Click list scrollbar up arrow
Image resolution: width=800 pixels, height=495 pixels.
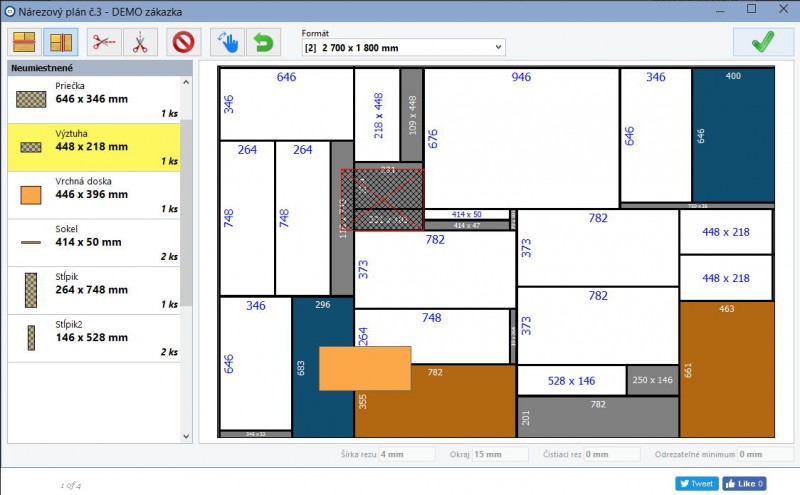click(x=186, y=82)
